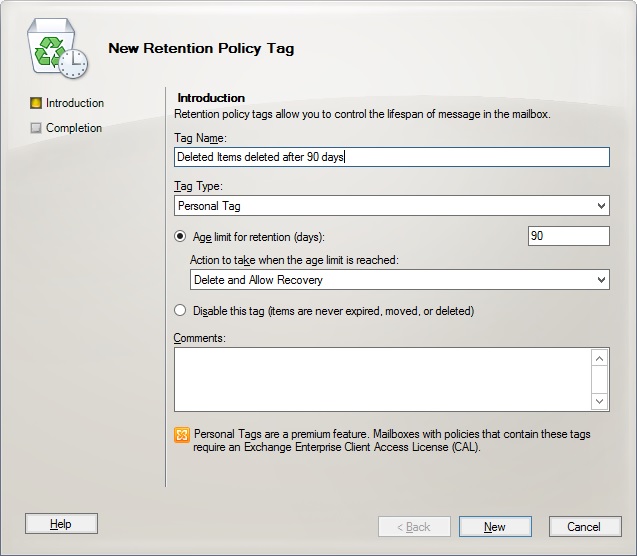Click into the Tag Name text field
Image resolution: width=637 pixels, height=556 pixels.
click(392, 157)
